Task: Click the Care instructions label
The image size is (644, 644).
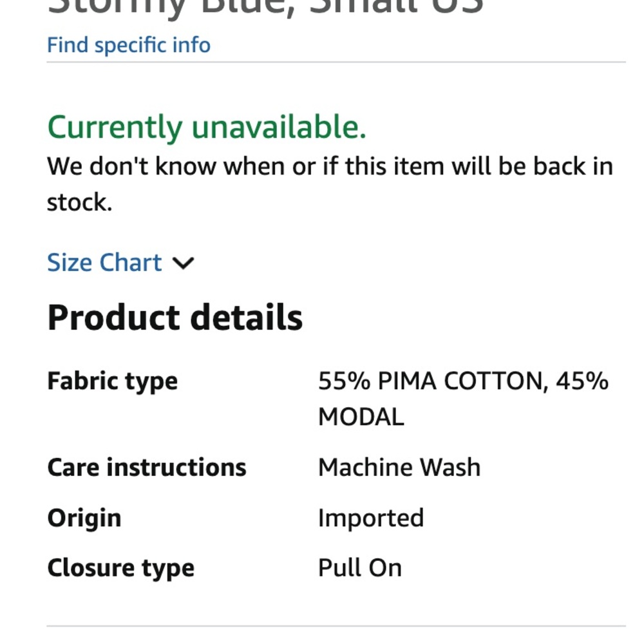Action: (x=147, y=467)
